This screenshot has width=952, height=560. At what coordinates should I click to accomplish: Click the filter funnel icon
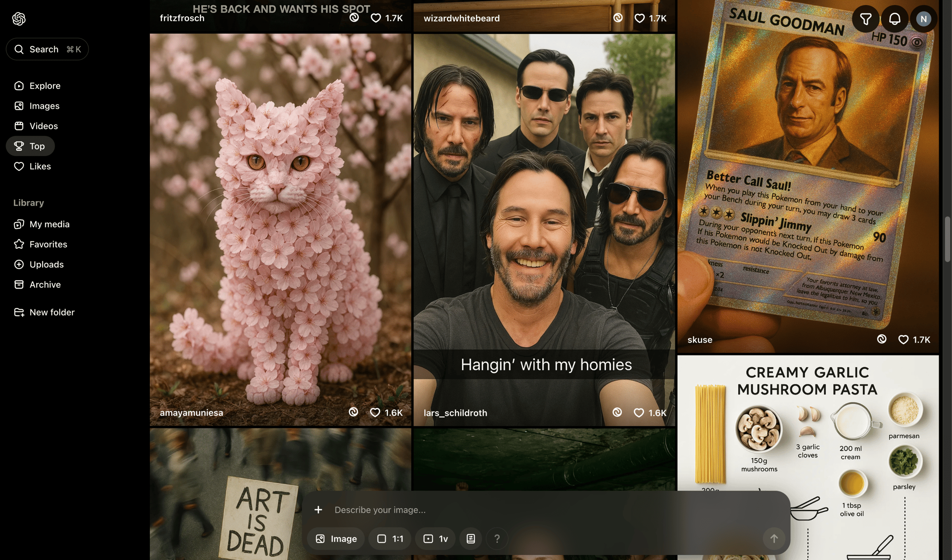pos(866,19)
